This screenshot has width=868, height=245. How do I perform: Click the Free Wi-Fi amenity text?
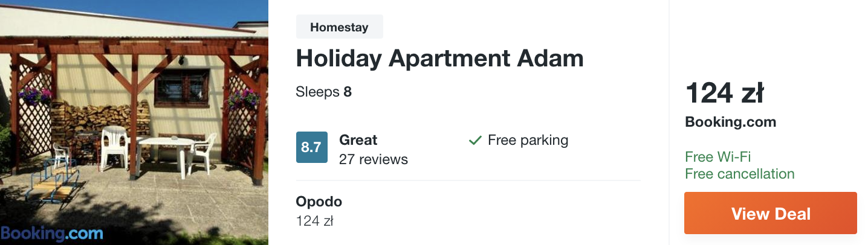tap(717, 157)
